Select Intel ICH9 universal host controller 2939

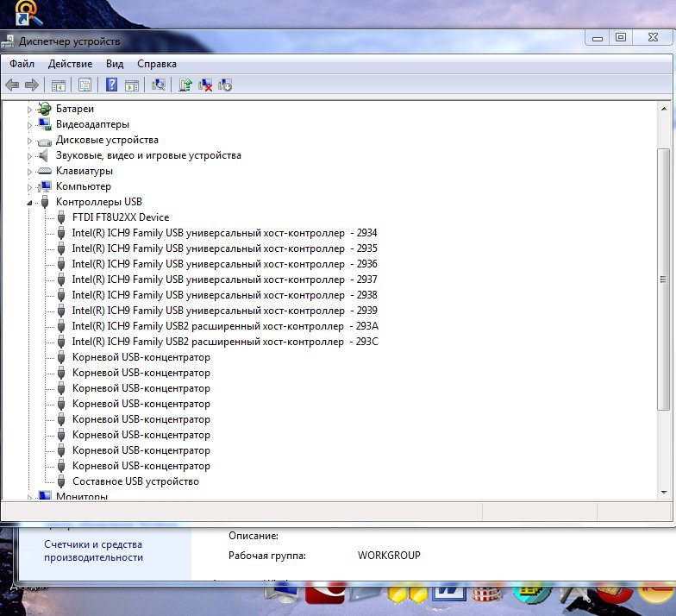click(x=224, y=311)
